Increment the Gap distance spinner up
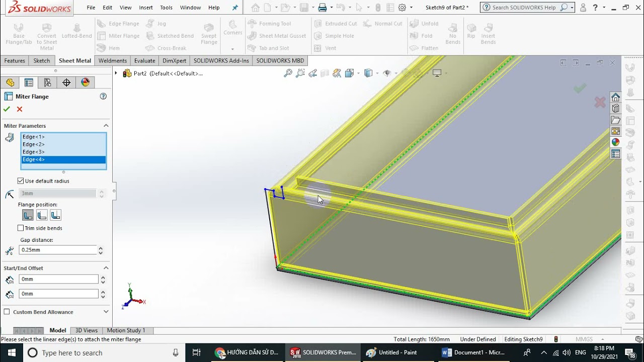Viewport: 644px width, 362px height. 101,248
